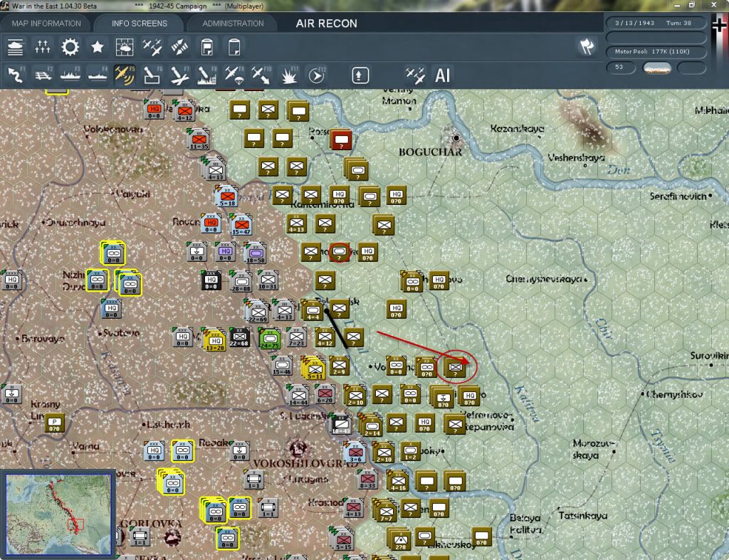Select the P supply counter near Krasny
This screenshot has width=729, height=560.
[x=54, y=423]
